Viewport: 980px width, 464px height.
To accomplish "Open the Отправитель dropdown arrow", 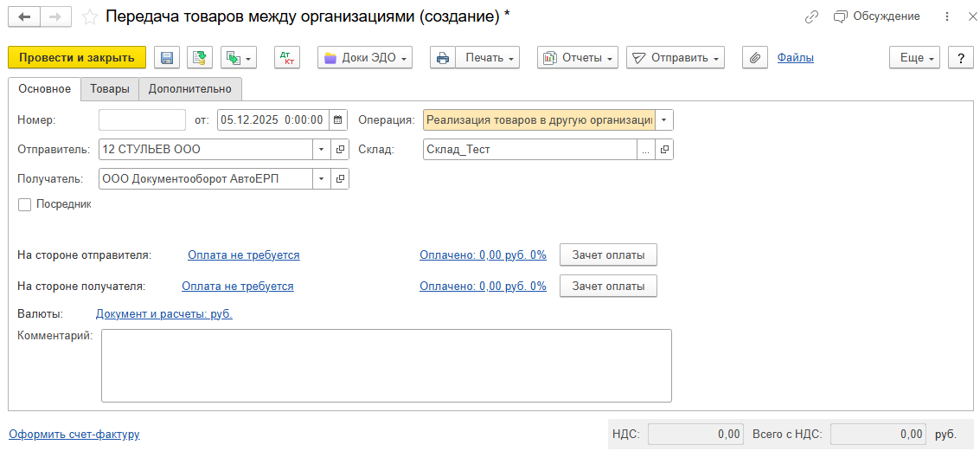I will [321, 150].
